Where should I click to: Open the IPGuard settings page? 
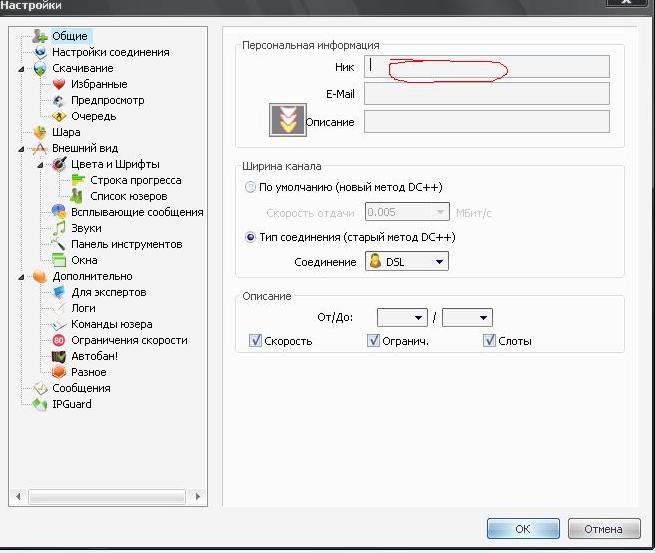coord(71,404)
